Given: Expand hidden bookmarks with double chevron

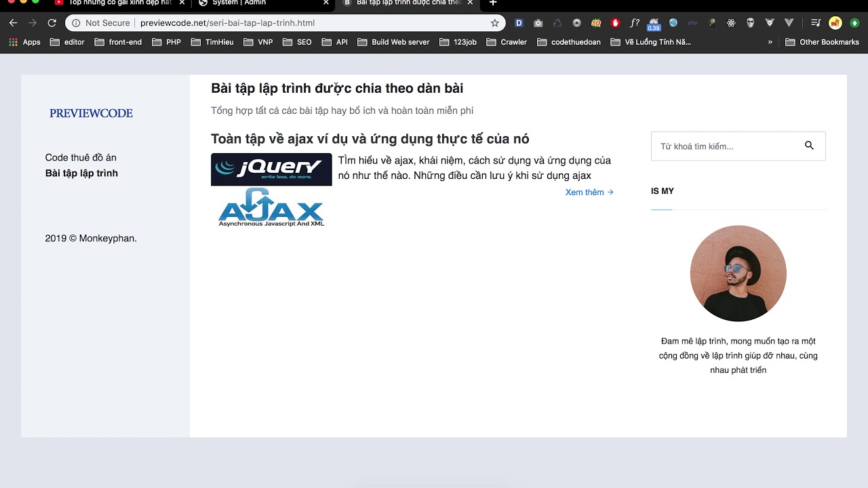Looking at the screenshot, I should [x=770, y=42].
